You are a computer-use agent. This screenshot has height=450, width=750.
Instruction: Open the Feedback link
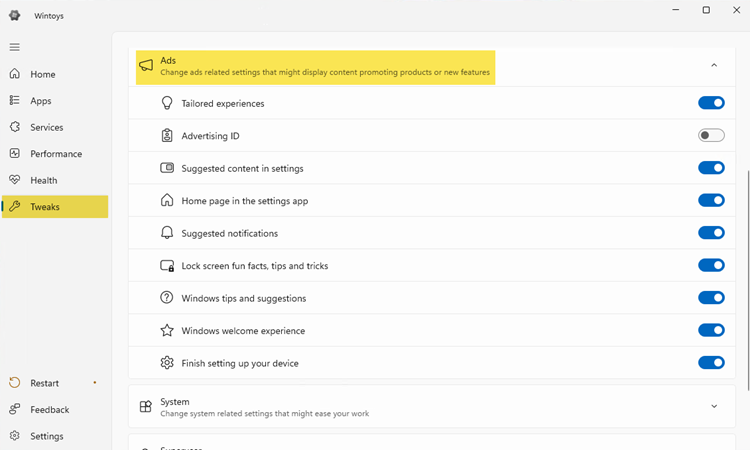tap(49, 410)
